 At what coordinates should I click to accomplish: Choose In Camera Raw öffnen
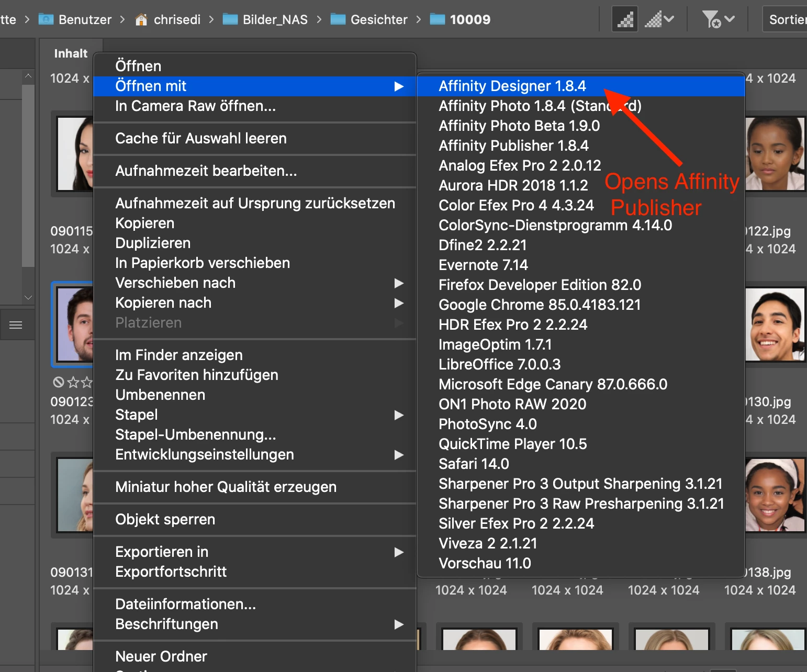[x=255, y=106]
